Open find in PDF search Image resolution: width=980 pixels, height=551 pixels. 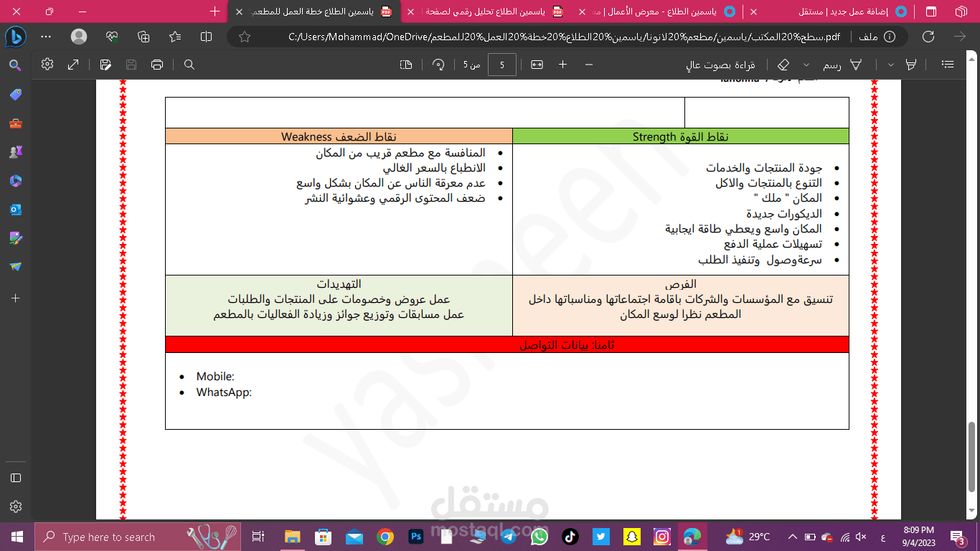189,65
